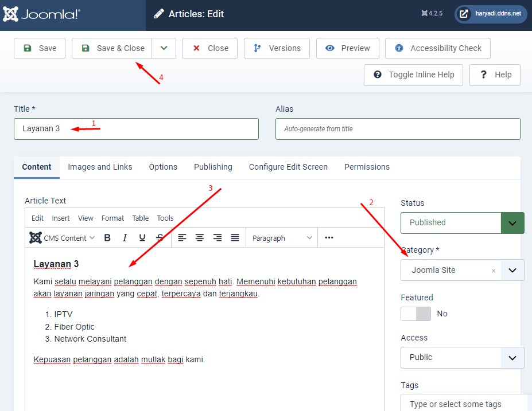Click the Toggle Inline Help button

[x=413, y=75]
